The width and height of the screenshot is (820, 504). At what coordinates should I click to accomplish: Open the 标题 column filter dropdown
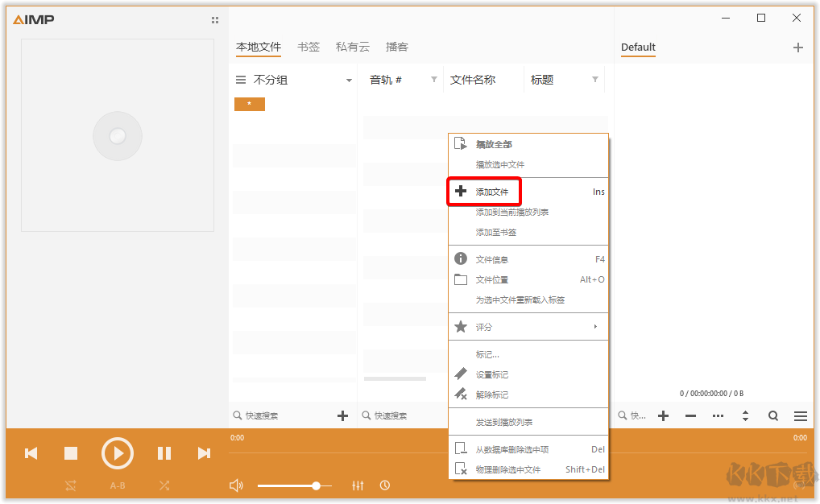pyautogui.click(x=596, y=80)
